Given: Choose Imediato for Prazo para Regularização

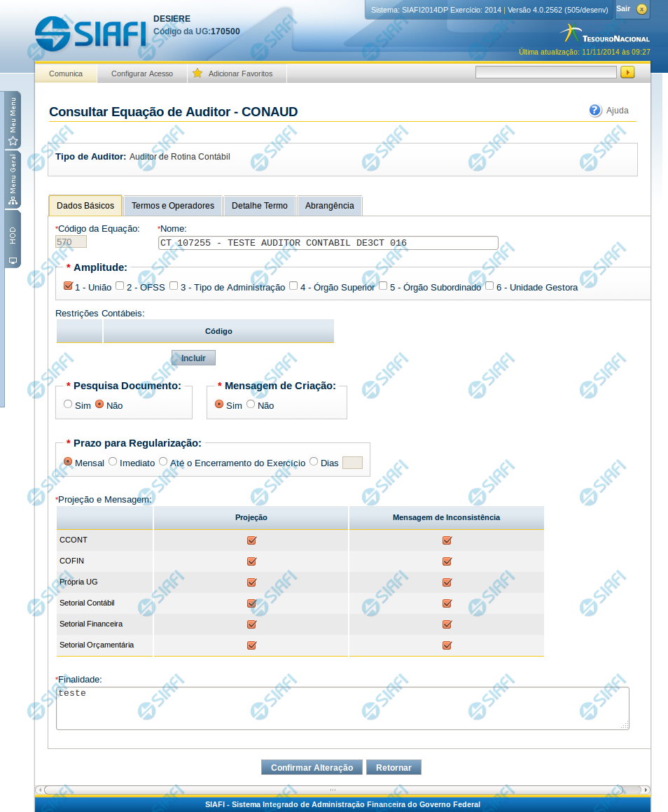Looking at the screenshot, I should coord(113,461).
